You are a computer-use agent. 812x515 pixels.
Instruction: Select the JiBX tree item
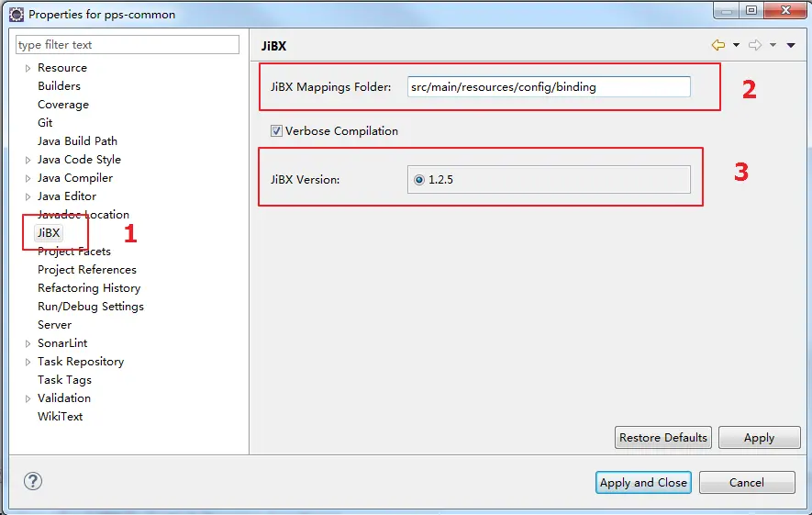[x=49, y=233]
